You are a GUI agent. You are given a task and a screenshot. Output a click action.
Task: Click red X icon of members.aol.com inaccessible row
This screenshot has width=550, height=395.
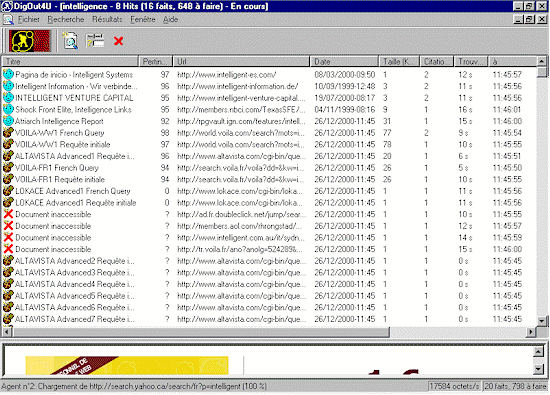click(x=8, y=226)
